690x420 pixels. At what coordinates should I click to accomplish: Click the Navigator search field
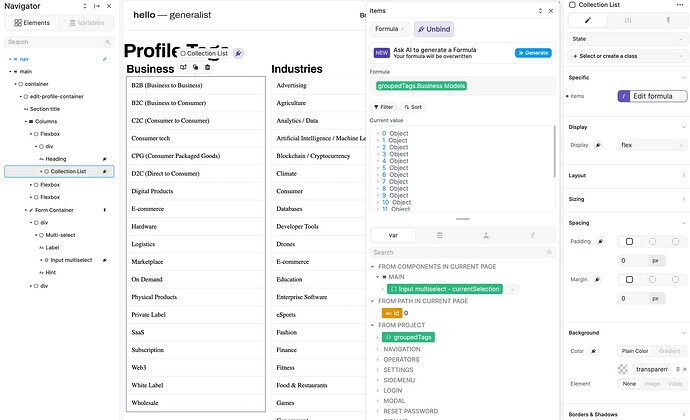click(x=56, y=42)
